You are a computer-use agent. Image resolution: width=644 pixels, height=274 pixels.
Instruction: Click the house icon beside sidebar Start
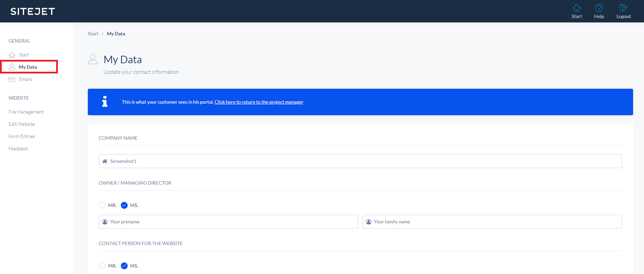click(x=12, y=55)
